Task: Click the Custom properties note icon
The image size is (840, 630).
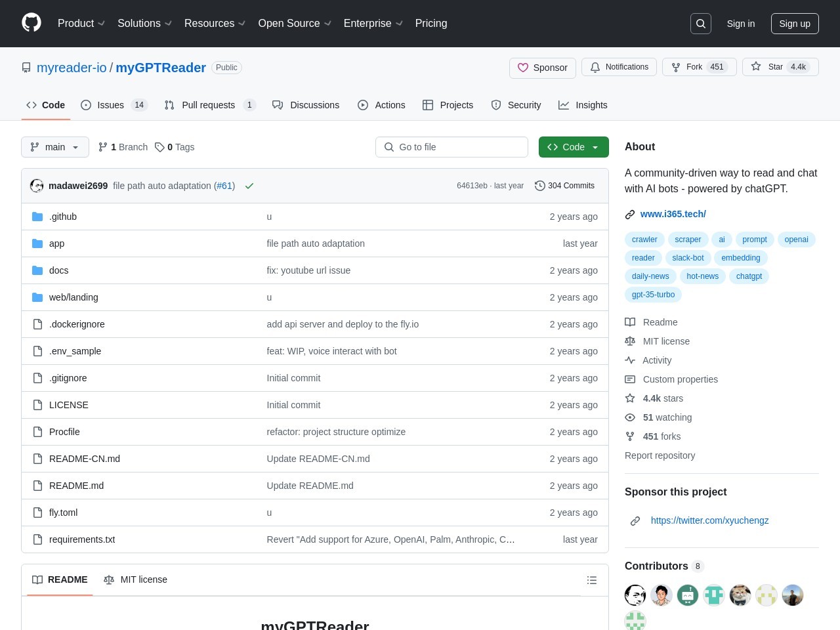Action: click(630, 379)
